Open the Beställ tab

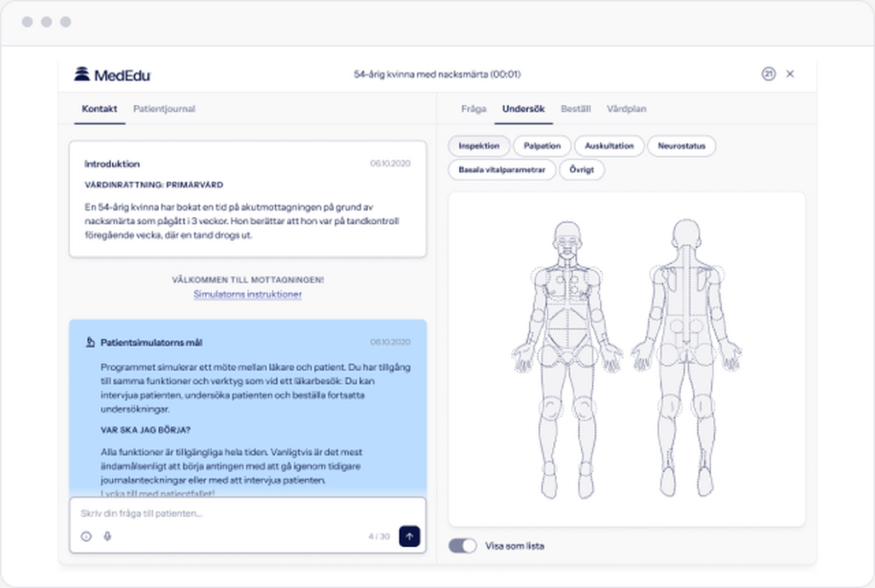(x=575, y=109)
